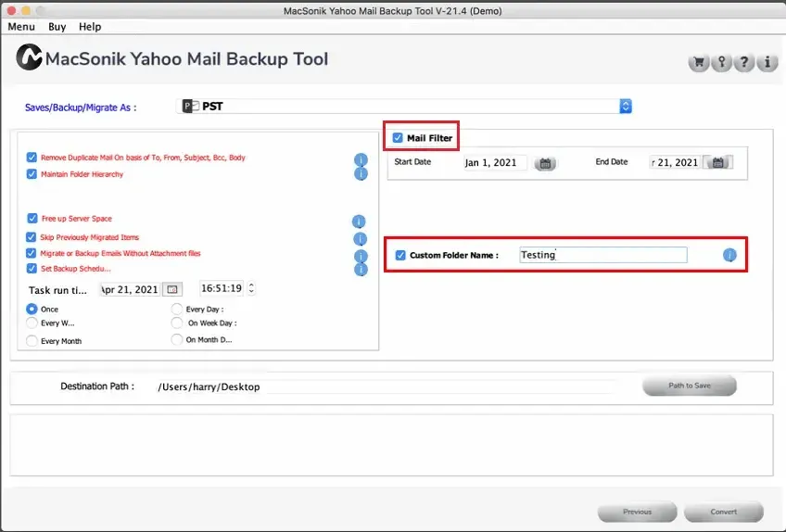Click the Path to Save button
Viewport: 786px width, 532px height.
(x=690, y=386)
